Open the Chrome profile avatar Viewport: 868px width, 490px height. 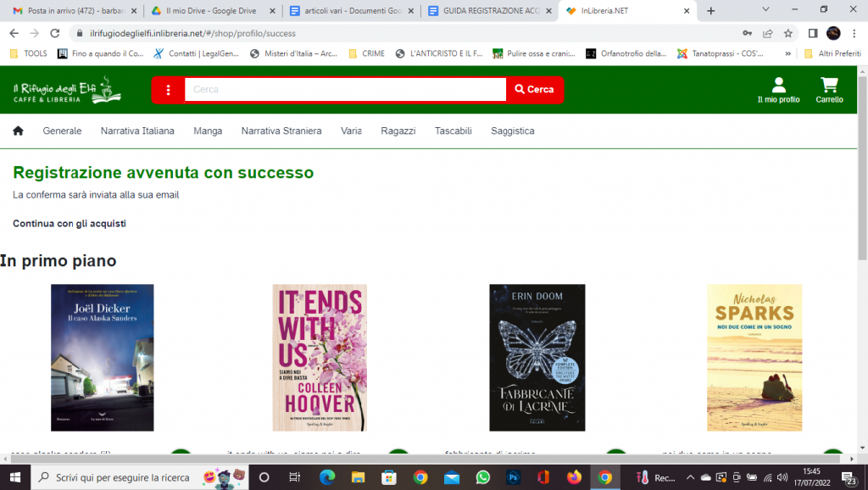[833, 33]
